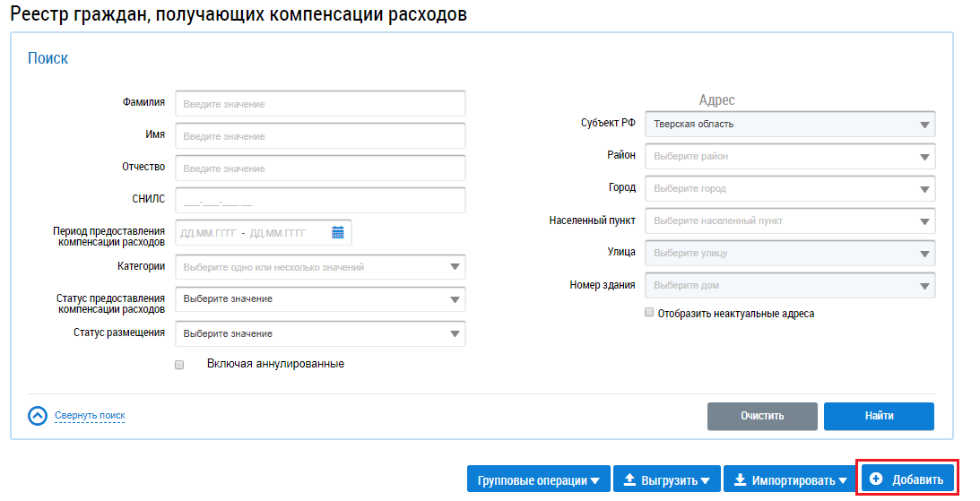Open the Импортировать menu
This screenshot has width=980, height=501.
pyautogui.click(x=788, y=479)
